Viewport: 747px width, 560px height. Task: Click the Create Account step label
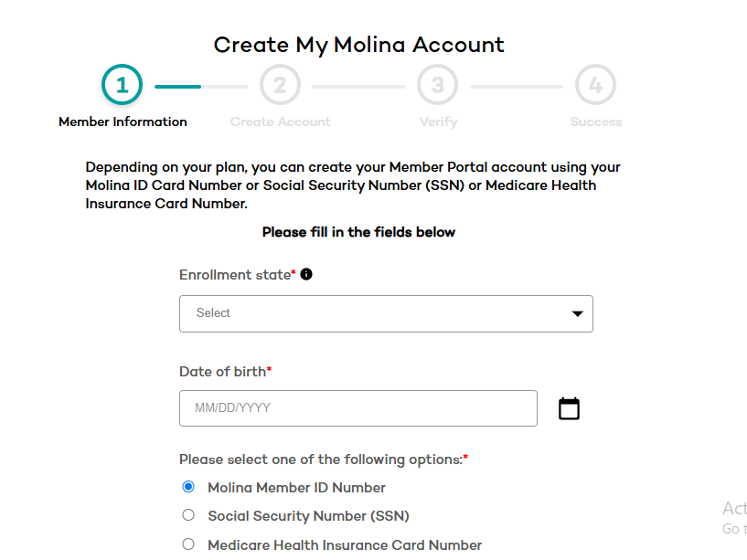(280, 121)
